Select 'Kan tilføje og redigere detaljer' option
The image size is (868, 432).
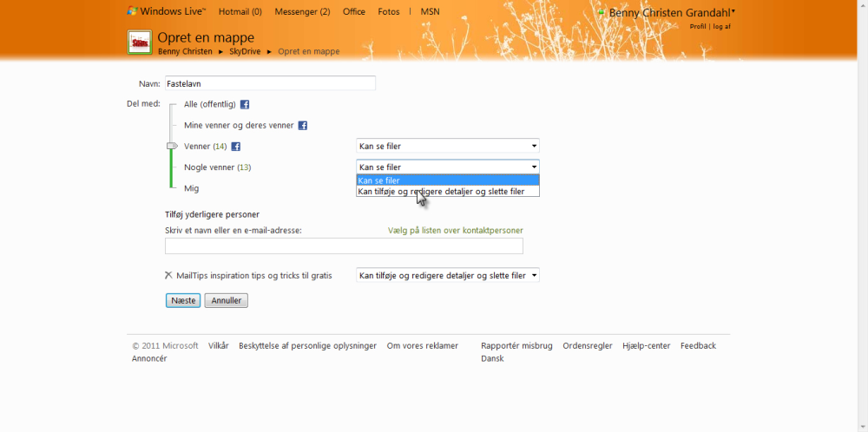click(x=448, y=192)
